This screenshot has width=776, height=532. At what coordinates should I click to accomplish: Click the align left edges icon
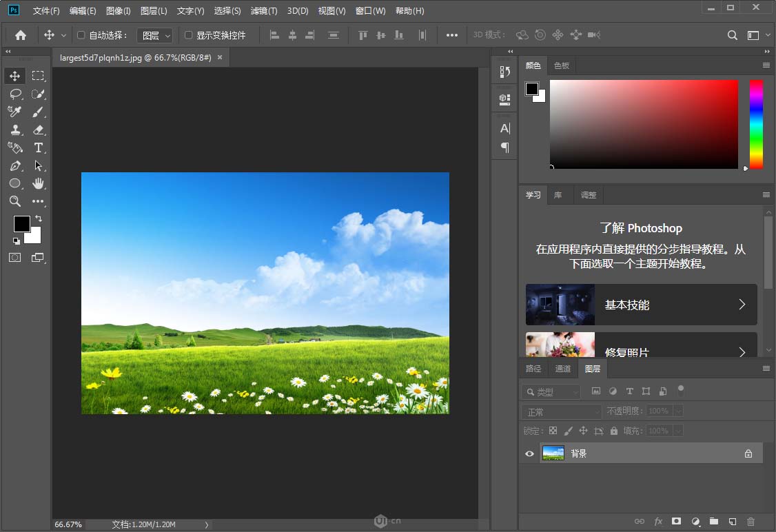click(x=274, y=35)
